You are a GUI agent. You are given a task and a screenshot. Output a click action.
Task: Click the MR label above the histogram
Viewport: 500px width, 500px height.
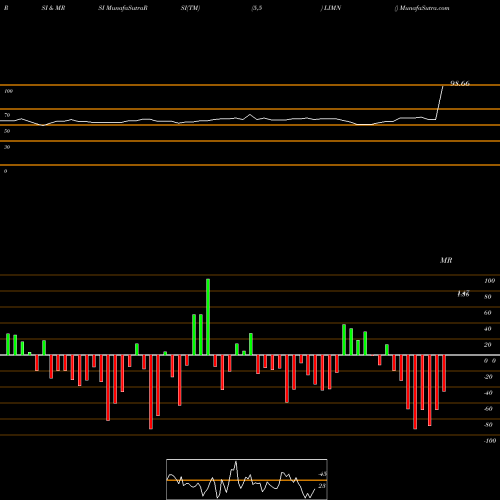coord(446,260)
